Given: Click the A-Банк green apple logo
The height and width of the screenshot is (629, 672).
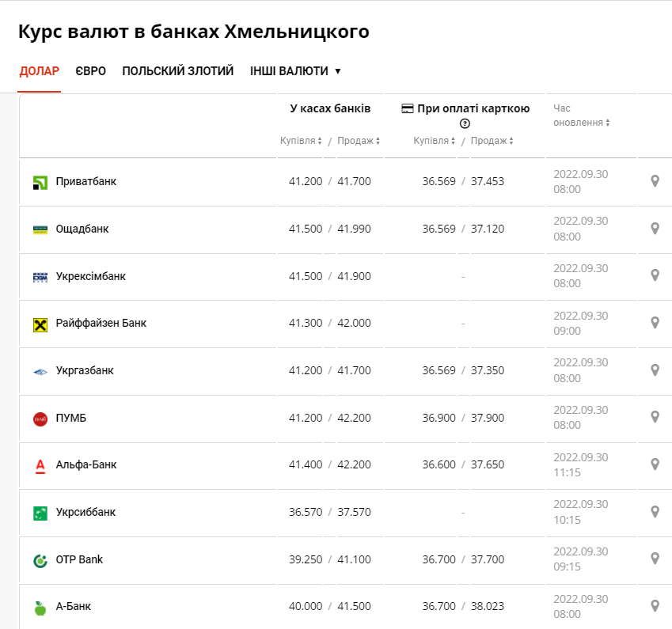Looking at the screenshot, I should coord(40,607).
